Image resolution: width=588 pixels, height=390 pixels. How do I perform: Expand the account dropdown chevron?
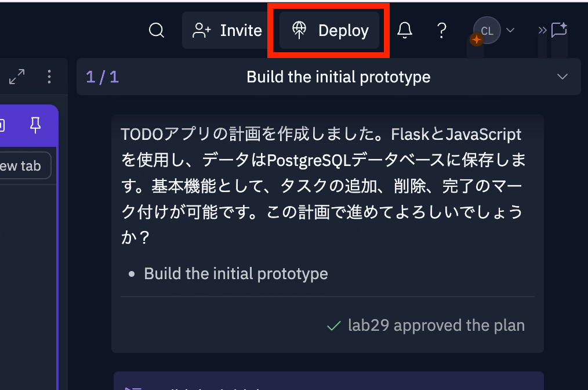tap(510, 30)
